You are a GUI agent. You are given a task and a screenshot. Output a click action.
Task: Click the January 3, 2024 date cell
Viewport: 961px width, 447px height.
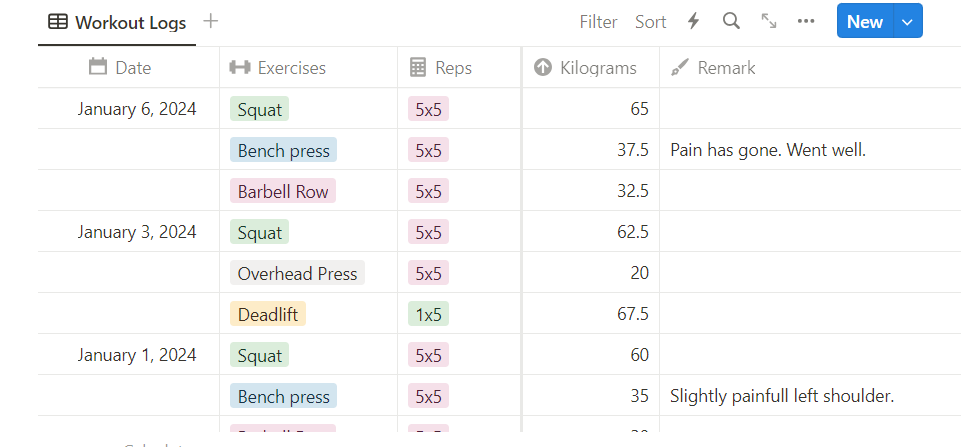pos(137,232)
